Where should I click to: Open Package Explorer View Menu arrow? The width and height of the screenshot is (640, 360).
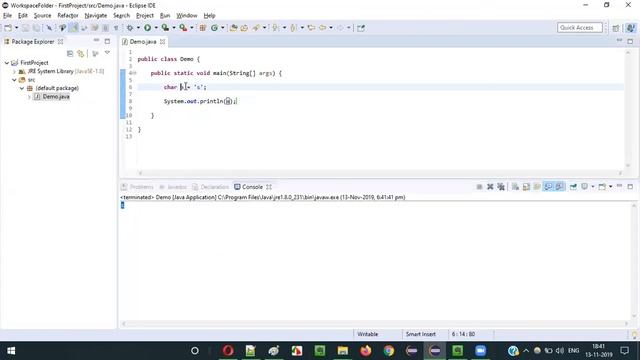tap(107, 53)
